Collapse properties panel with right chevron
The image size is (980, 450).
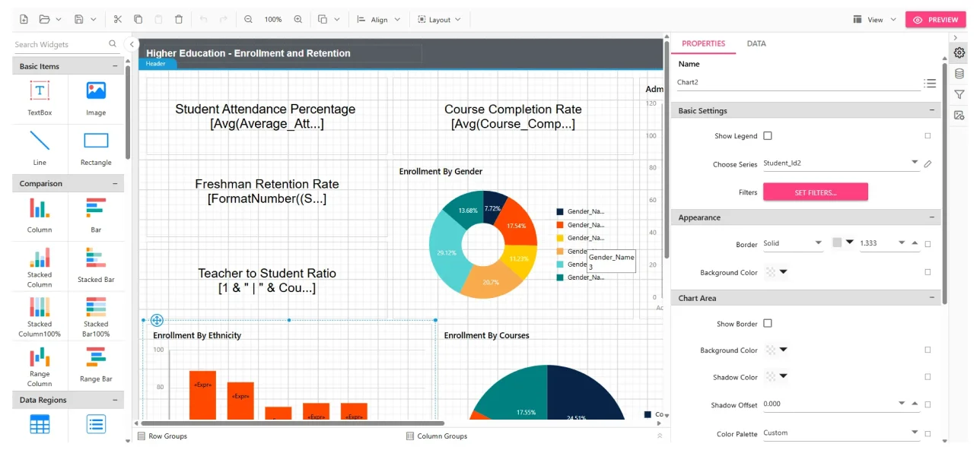(x=956, y=37)
